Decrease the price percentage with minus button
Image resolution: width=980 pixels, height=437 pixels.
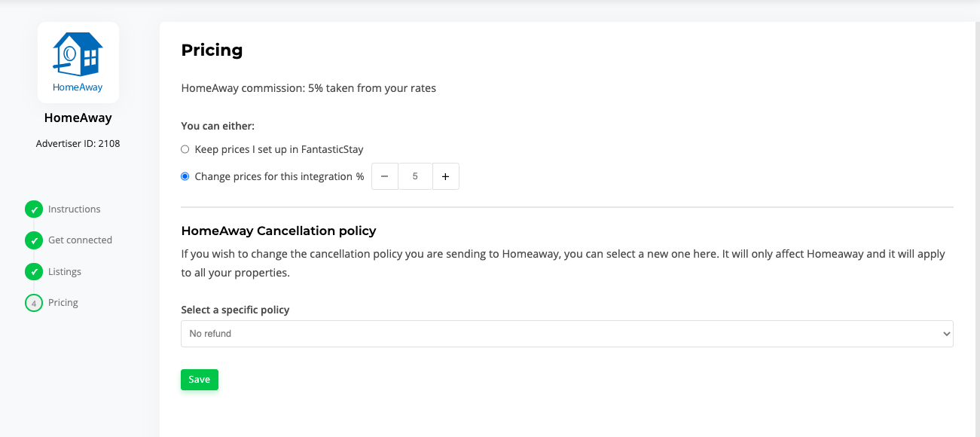pyautogui.click(x=385, y=176)
